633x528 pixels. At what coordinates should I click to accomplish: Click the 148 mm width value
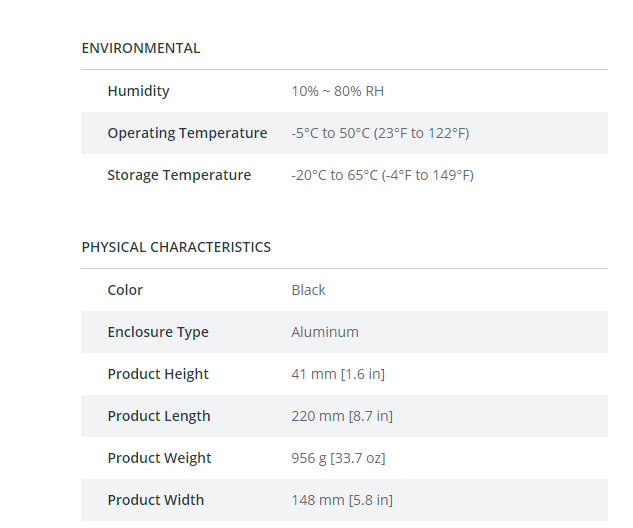coord(342,500)
